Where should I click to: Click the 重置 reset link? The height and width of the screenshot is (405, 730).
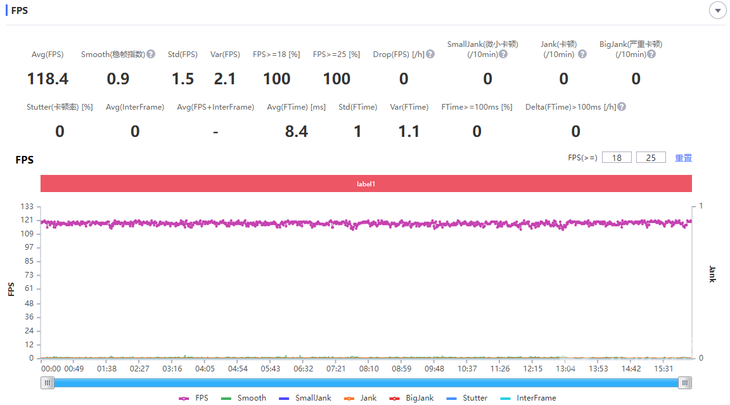click(684, 158)
